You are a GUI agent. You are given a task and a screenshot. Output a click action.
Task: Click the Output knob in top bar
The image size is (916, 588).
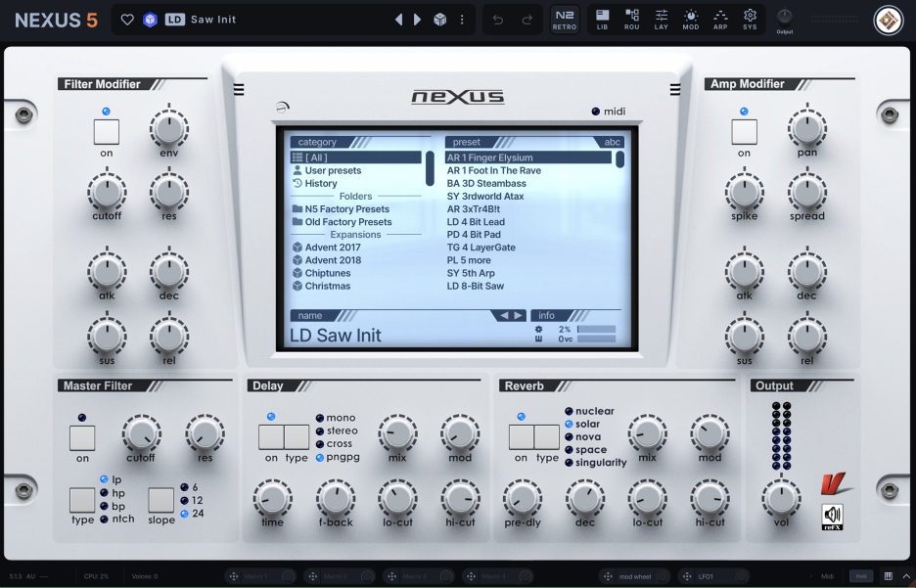click(785, 17)
